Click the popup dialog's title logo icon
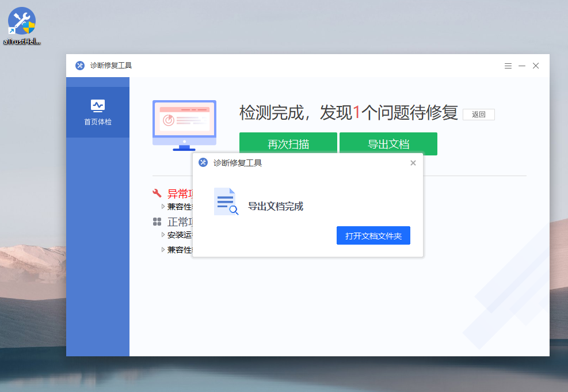This screenshot has width=568, height=392. pos(203,163)
